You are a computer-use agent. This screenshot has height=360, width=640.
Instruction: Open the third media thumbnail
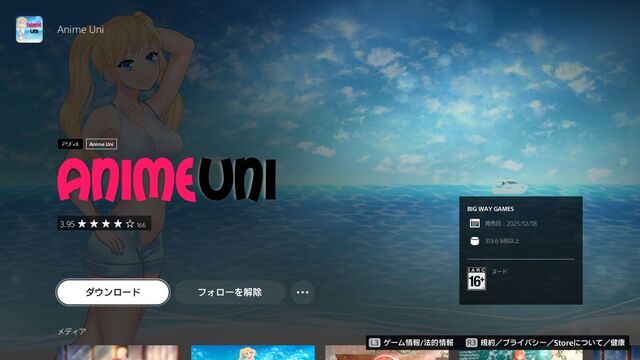387,353
